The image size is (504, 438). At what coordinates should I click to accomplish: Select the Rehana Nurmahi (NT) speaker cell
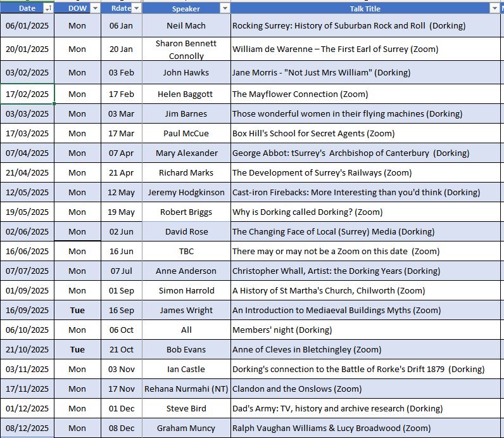[x=186, y=389]
